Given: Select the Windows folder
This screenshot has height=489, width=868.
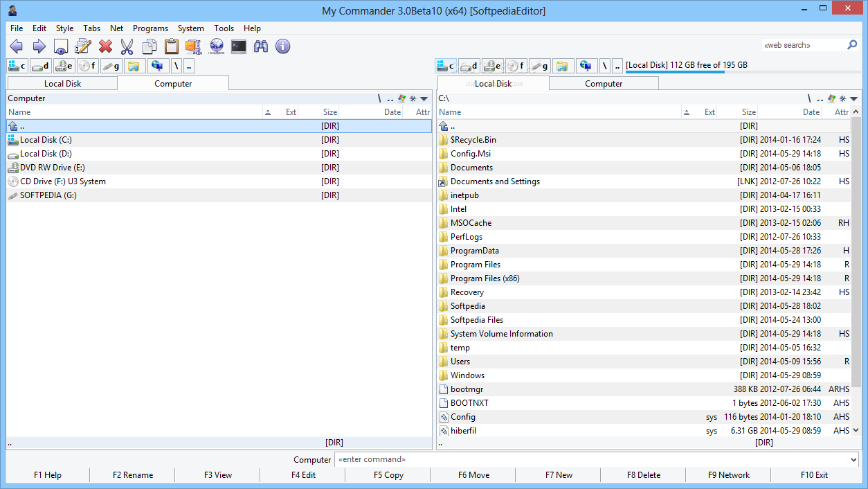Looking at the screenshot, I should coord(644,375).
